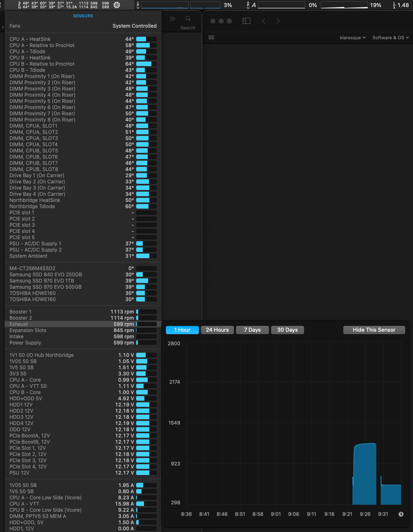
Task: Select the Booster 1 fan
Action: point(83,312)
